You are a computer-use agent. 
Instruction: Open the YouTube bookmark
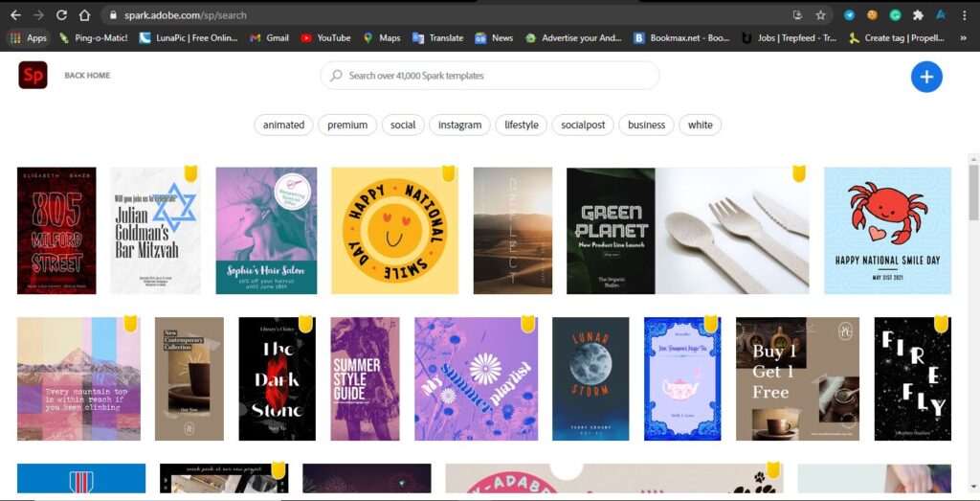tap(325, 38)
